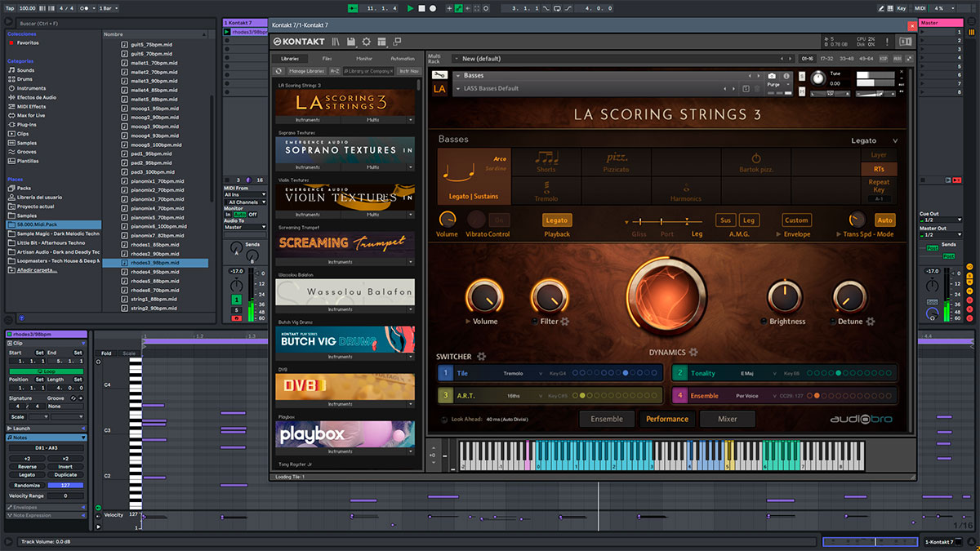
Task: Switch to the Automation tab
Action: [403, 59]
